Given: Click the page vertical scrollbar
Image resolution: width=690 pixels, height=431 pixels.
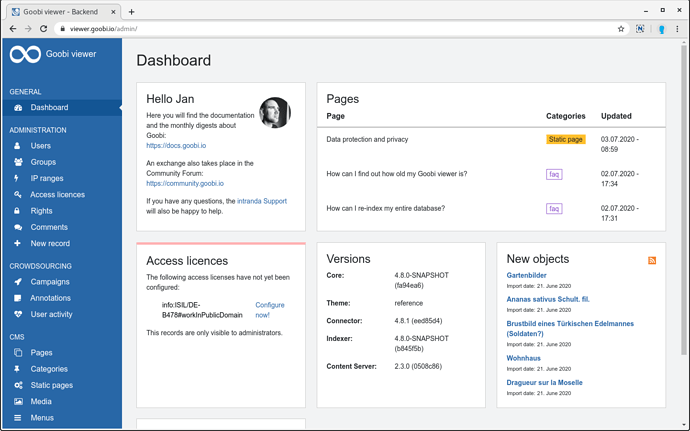Looking at the screenshot, I should pyautogui.click(x=683, y=200).
